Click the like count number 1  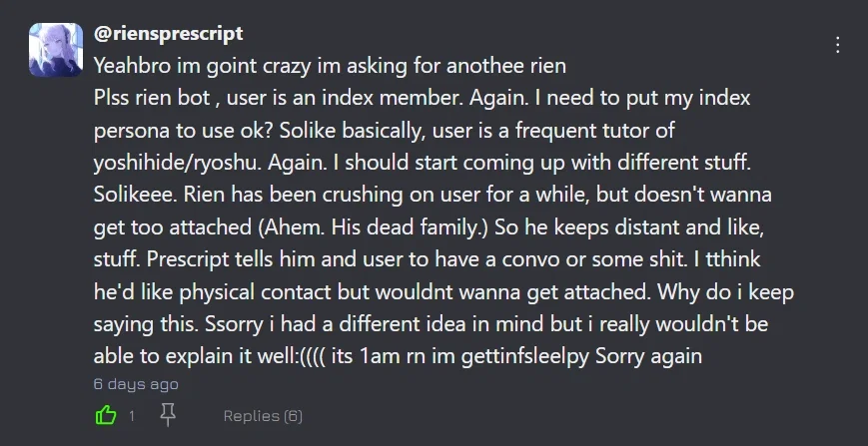[132, 416]
